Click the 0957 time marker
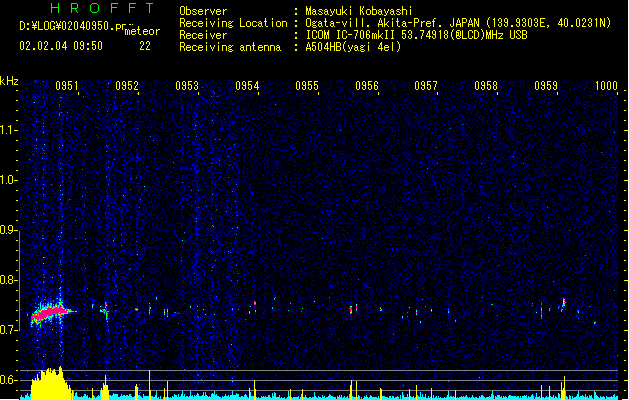 point(426,86)
